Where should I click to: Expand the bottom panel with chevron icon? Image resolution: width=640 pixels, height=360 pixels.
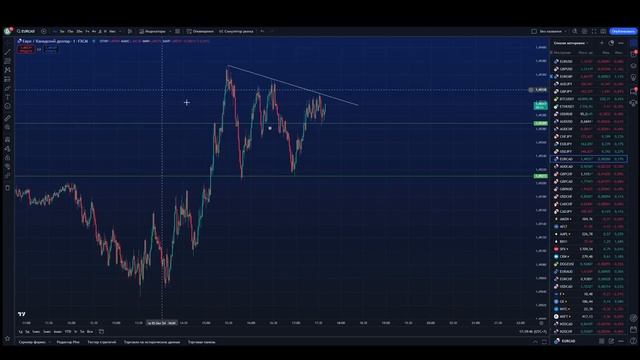[535, 342]
